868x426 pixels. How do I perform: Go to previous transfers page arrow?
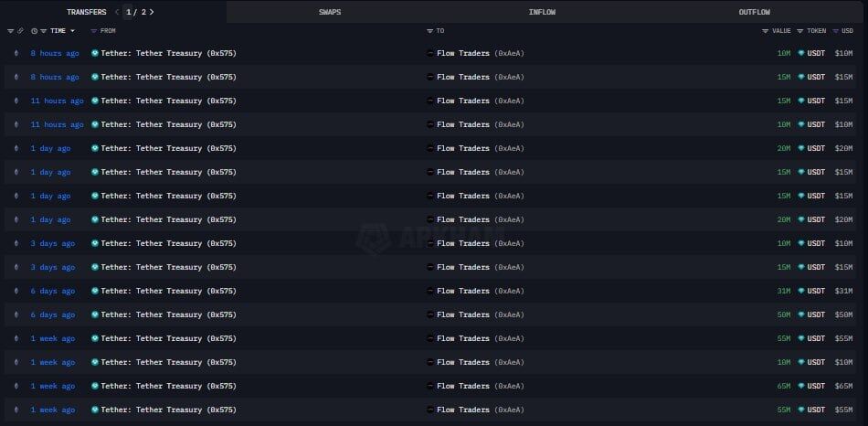[x=117, y=12]
